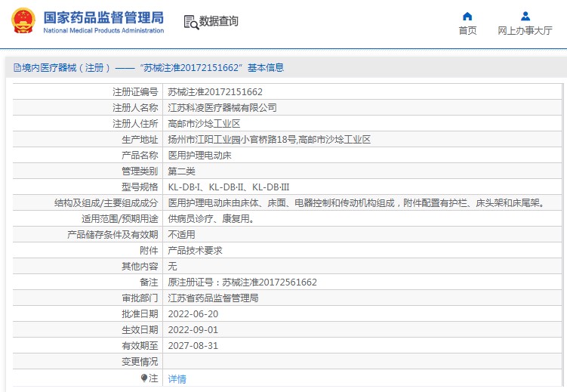Click the lightbulb icon next to 注
567x392 pixels.
tap(144, 378)
